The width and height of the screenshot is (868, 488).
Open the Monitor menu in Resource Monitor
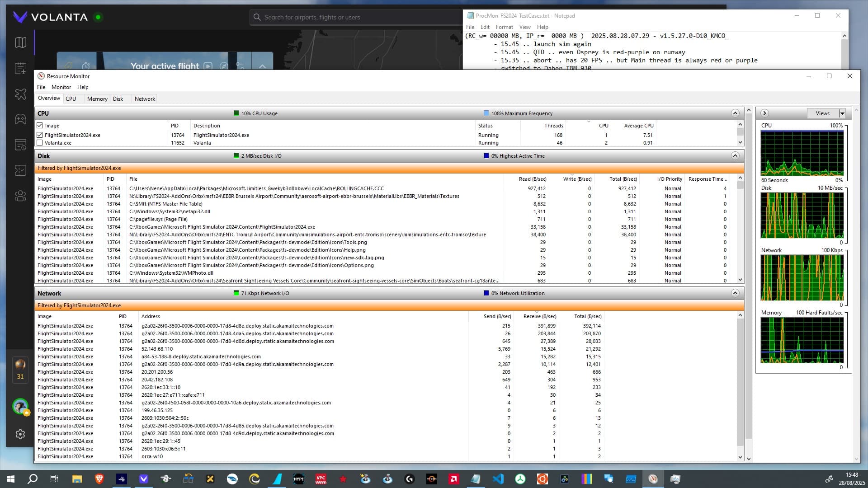click(61, 87)
